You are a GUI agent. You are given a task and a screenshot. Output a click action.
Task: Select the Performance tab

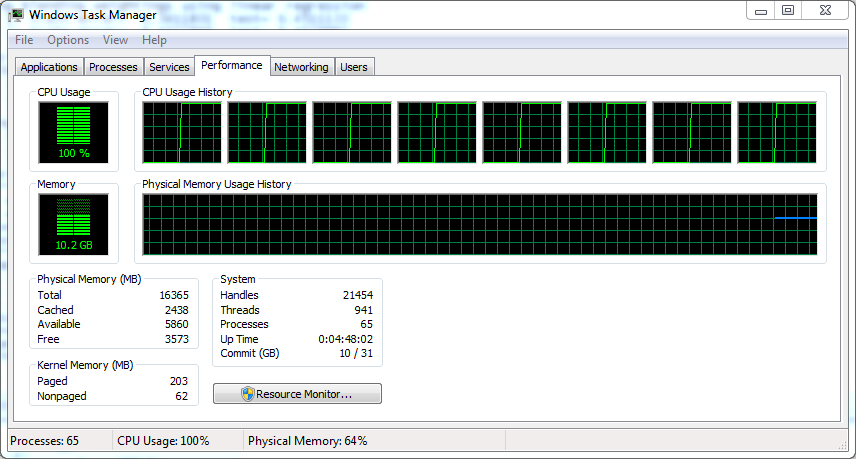point(231,65)
